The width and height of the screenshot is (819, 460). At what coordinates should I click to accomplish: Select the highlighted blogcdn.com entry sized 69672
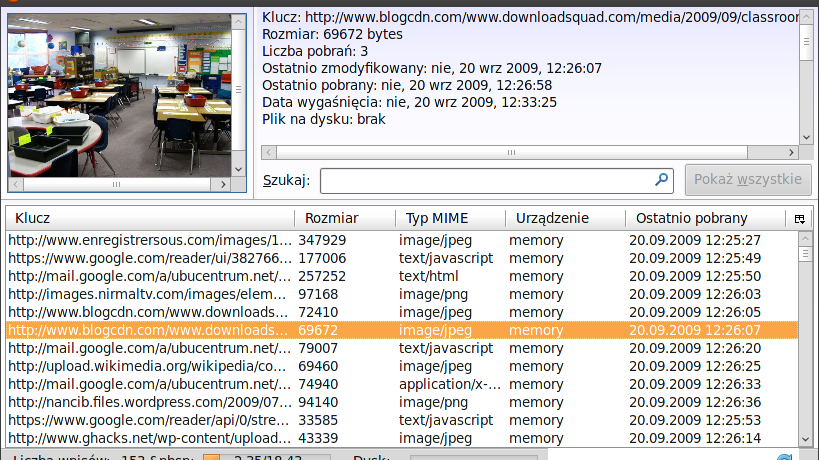[x=402, y=331]
